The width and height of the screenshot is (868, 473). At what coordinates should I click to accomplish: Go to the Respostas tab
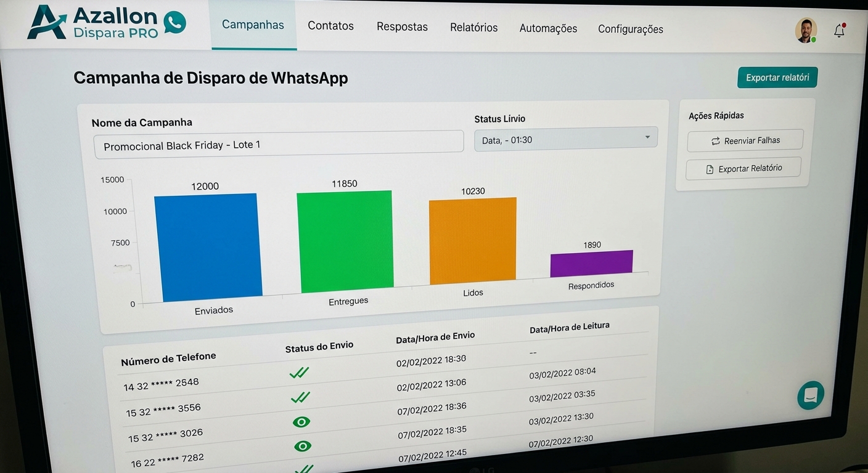[402, 26]
